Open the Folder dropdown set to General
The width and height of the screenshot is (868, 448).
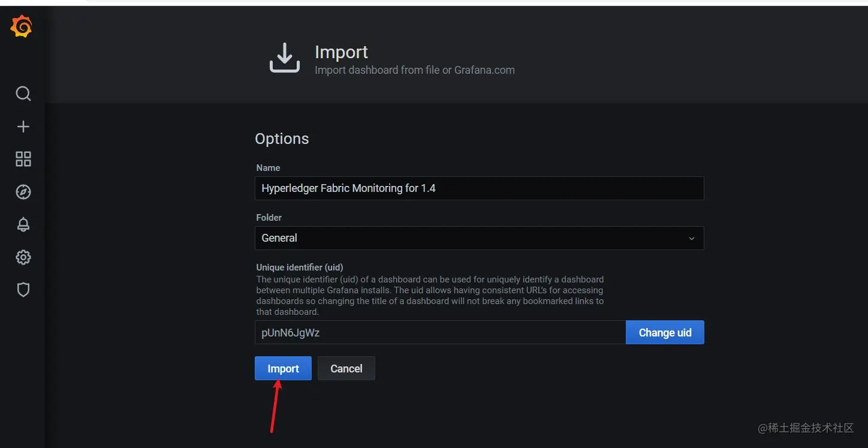(x=479, y=238)
